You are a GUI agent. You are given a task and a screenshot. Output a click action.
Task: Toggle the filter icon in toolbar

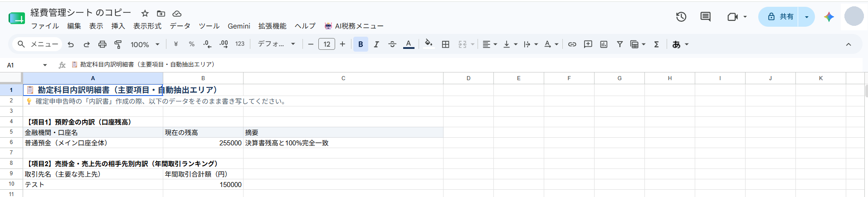pos(619,44)
